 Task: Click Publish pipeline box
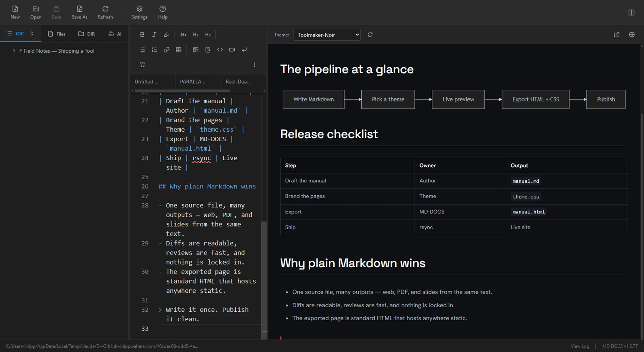click(606, 99)
